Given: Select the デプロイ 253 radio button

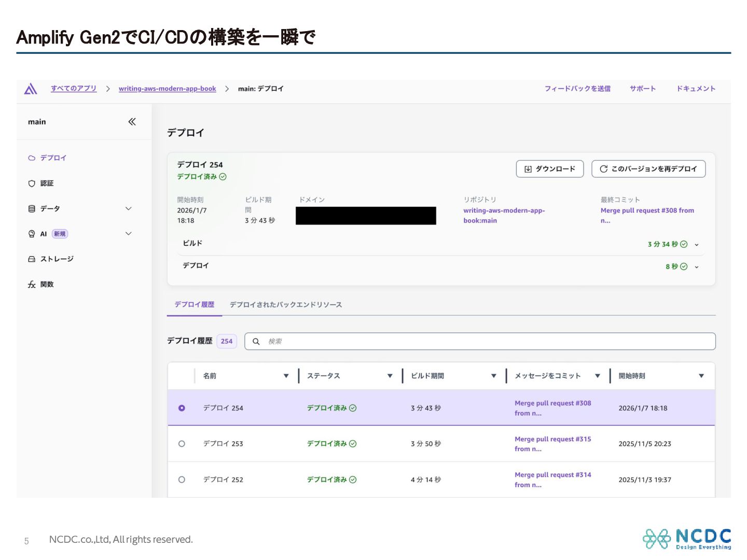Looking at the screenshot, I should pyautogui.click(x=182, y=444).
